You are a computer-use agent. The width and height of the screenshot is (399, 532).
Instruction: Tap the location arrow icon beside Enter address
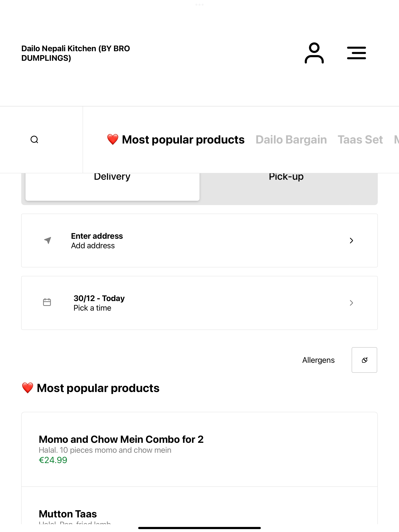coord(48,240)
